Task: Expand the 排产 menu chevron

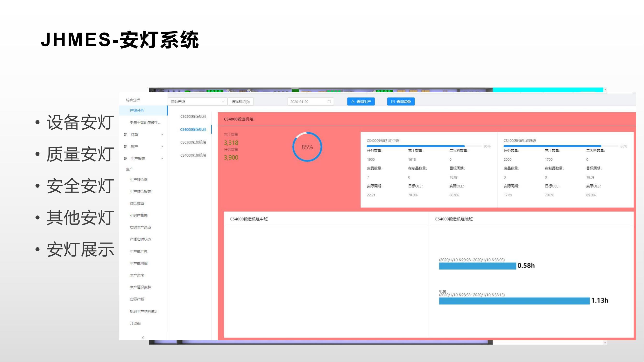Action: click(162, 147)
